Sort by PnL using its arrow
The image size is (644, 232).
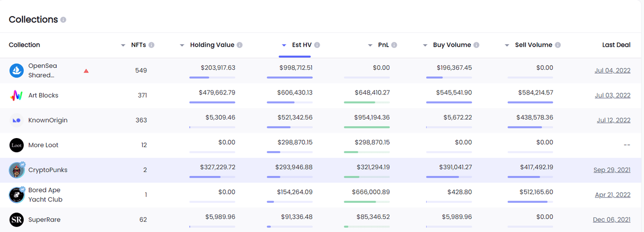point(370,45)
